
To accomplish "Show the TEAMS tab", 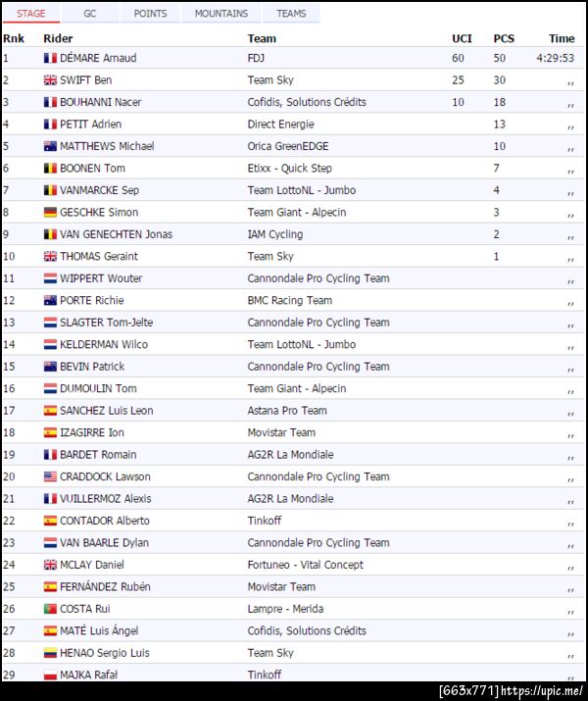I will pyautogui.click(x=291, y=14).
